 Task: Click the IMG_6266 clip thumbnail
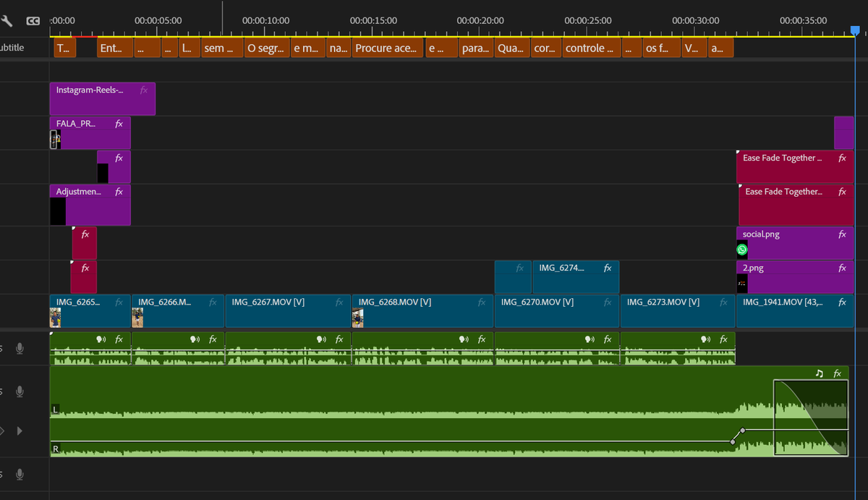pyautogui.click(x=137, y=318)
